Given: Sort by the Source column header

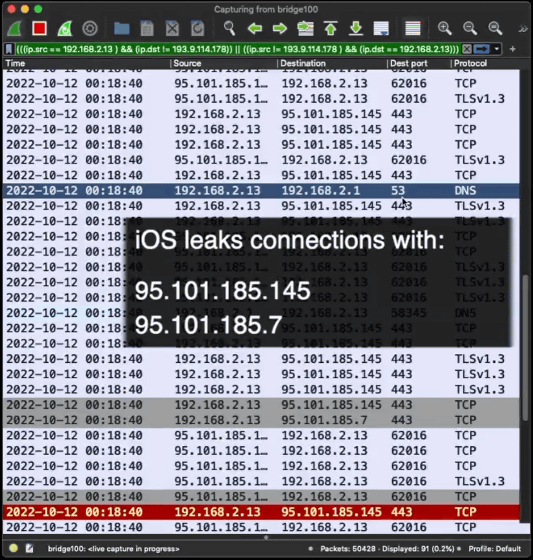Looking at the screenshot, I should (224, 63).
